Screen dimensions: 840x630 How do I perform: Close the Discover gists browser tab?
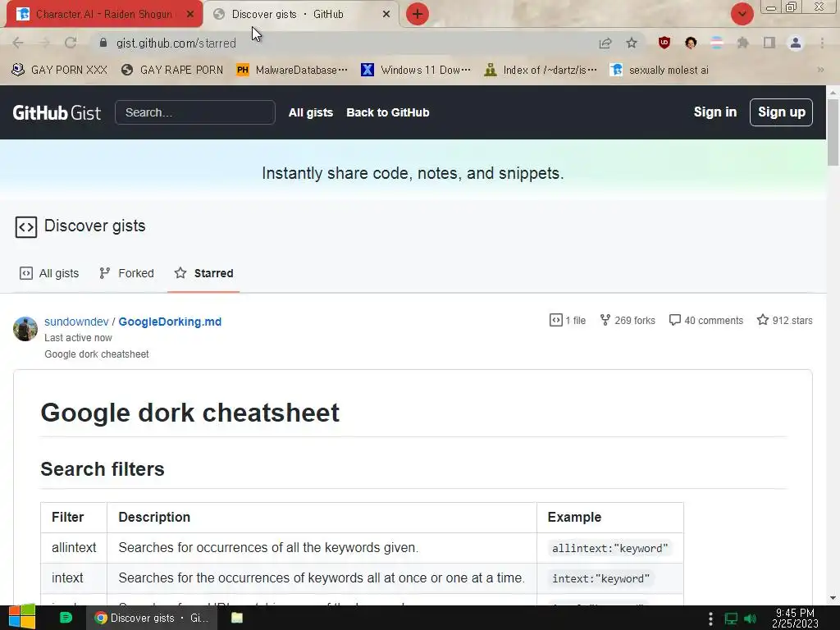tap(386, 15)
